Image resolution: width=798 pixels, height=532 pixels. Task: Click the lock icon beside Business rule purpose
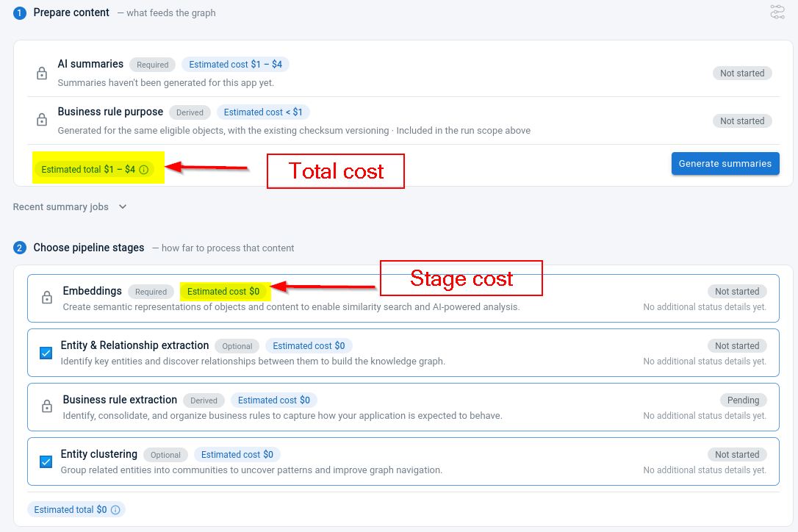click(42, 120)
